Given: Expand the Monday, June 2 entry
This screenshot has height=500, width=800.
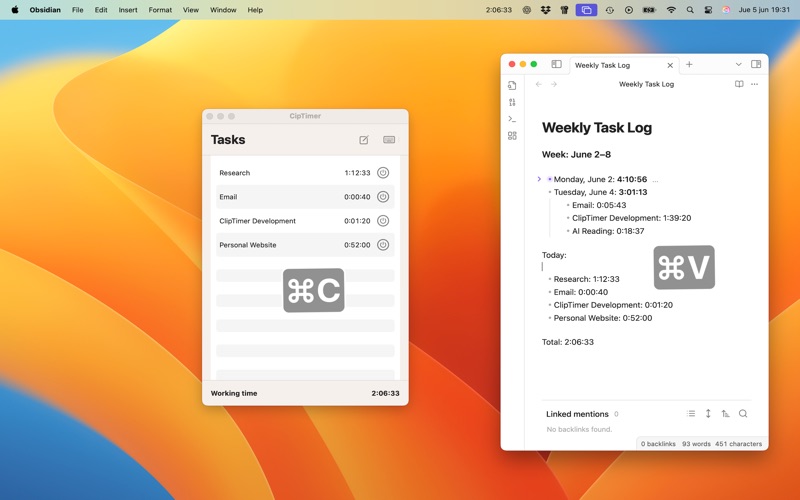Looking at the screenshot, I should [539, 179].
